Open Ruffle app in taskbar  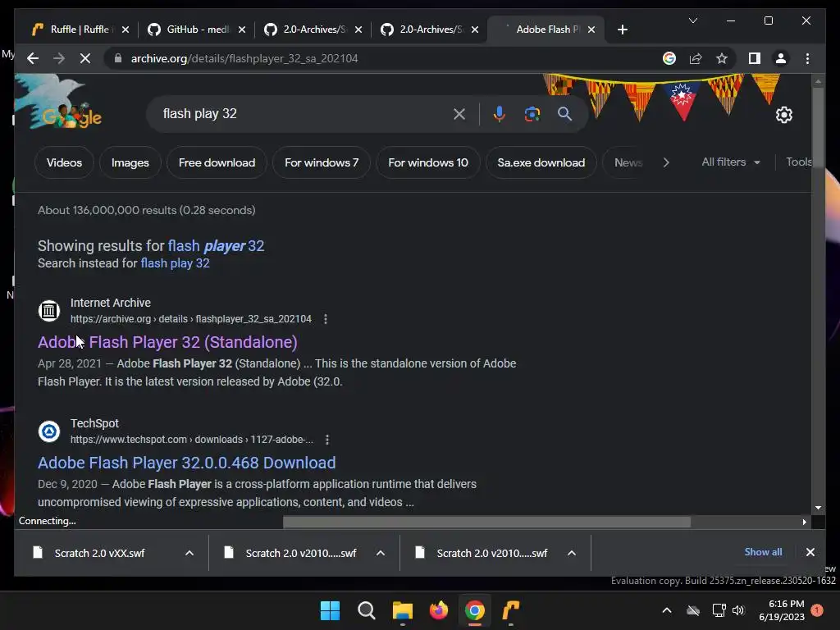coord(511,610)
